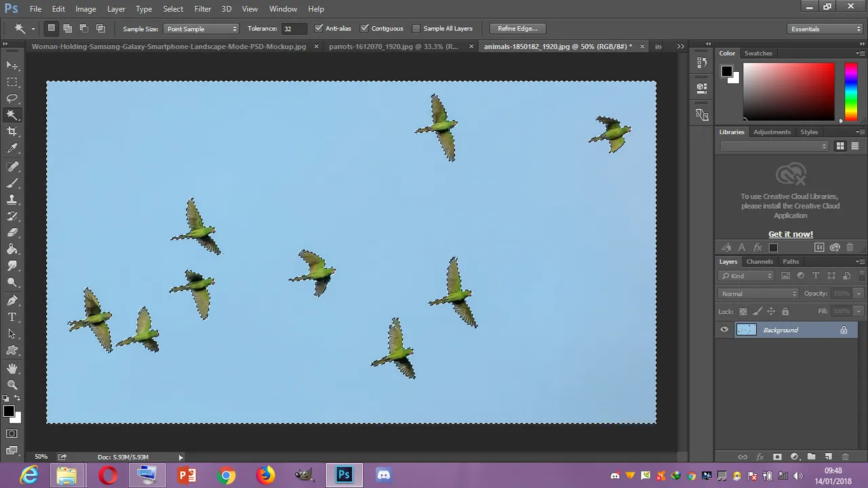Switch to the Adjustments tab
The image size is (868, 488).
[x=772, y=132]
